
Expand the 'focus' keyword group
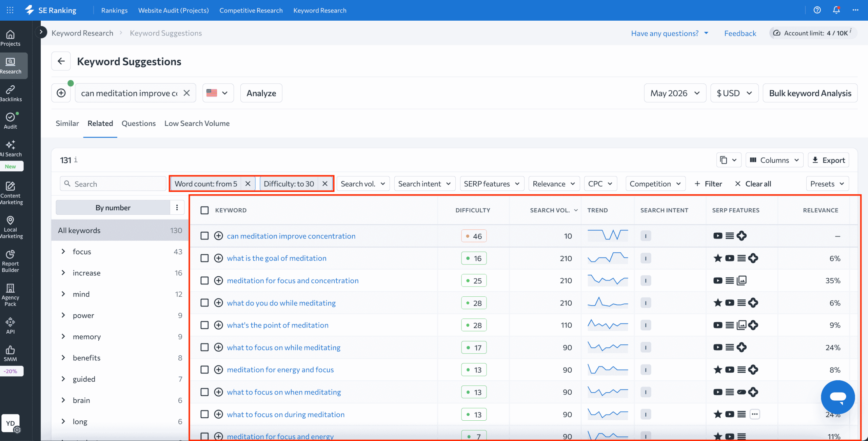[x=63, y=251]
